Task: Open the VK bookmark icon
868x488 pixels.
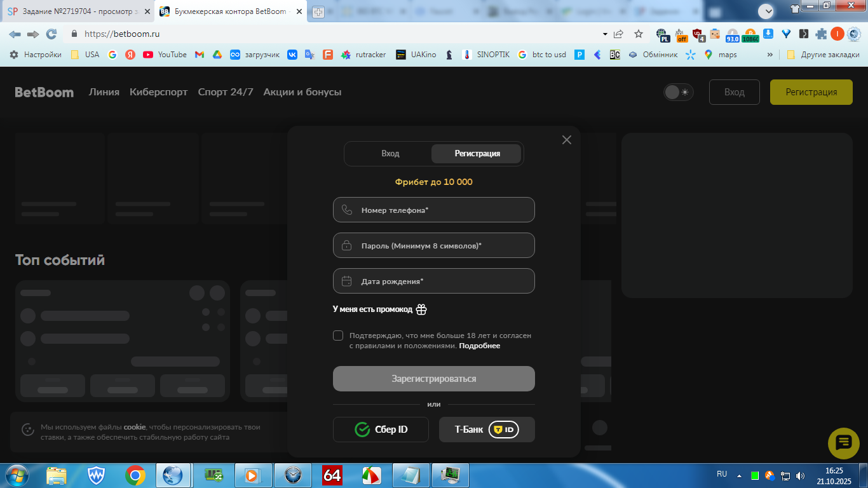Action: pyautogui.click(x=292, y=55)
